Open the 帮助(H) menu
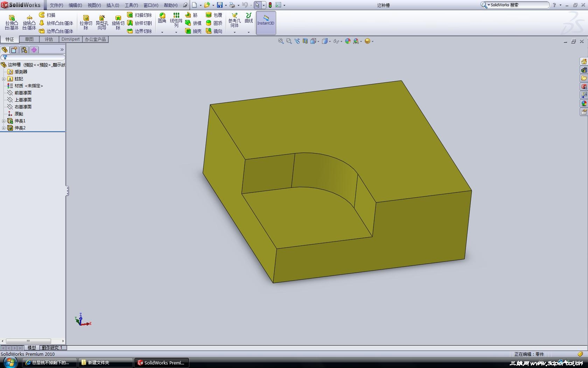 171,5
